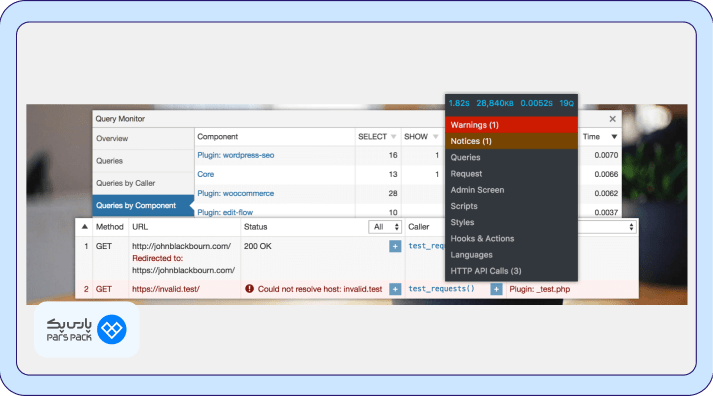Open the SHOW column sort arrow
The image size is (713, 396).
point(435,137)
